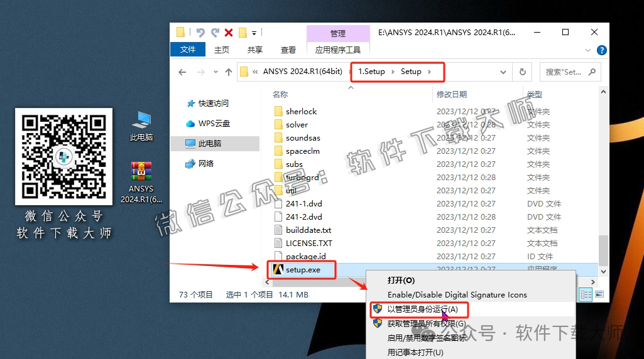Click the Setup breadcrumb segment
Viewport: 644px width, 359px height.
pyautogui.click(x=411, y=72)
